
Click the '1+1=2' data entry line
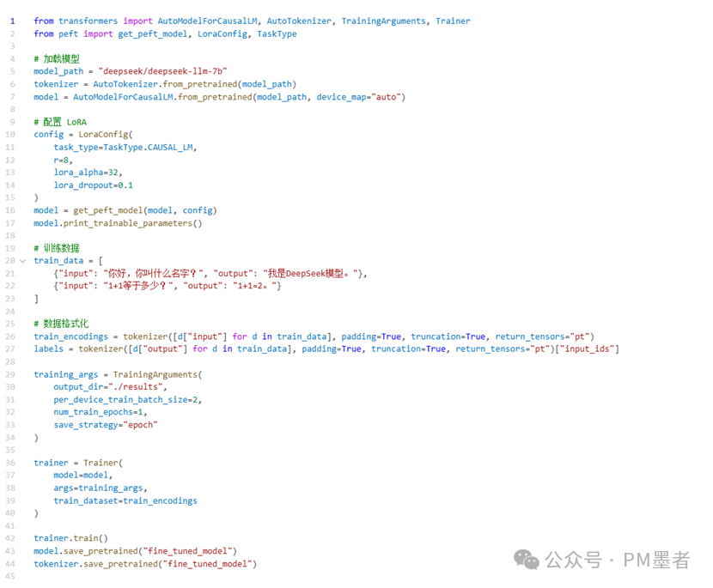click(x=168, y=286)
